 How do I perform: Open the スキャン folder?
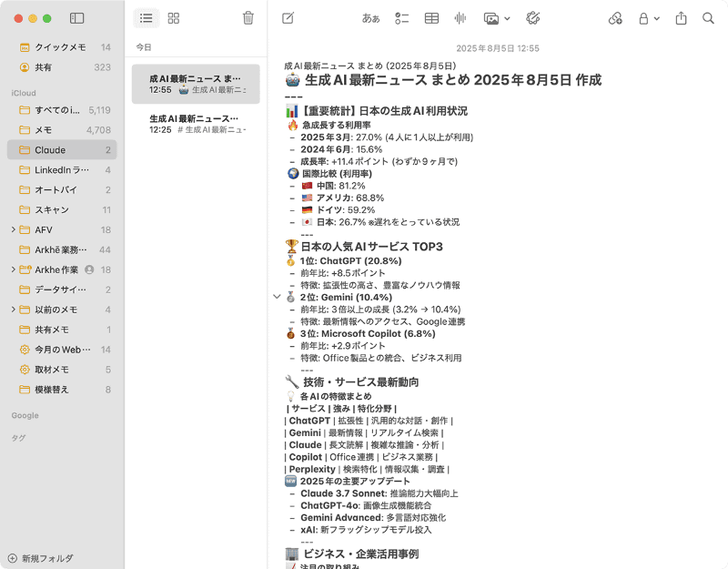point(62,210)
